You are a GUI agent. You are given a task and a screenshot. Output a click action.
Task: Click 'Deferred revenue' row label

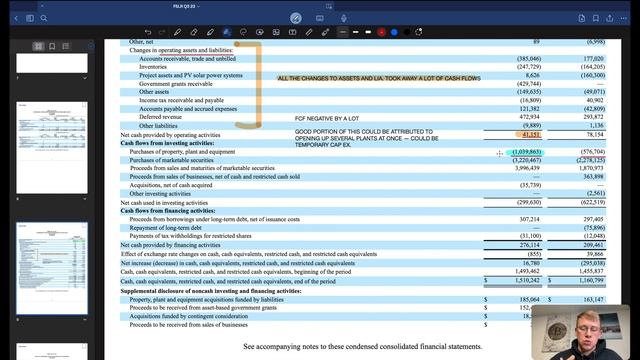[x=160, y=117]
